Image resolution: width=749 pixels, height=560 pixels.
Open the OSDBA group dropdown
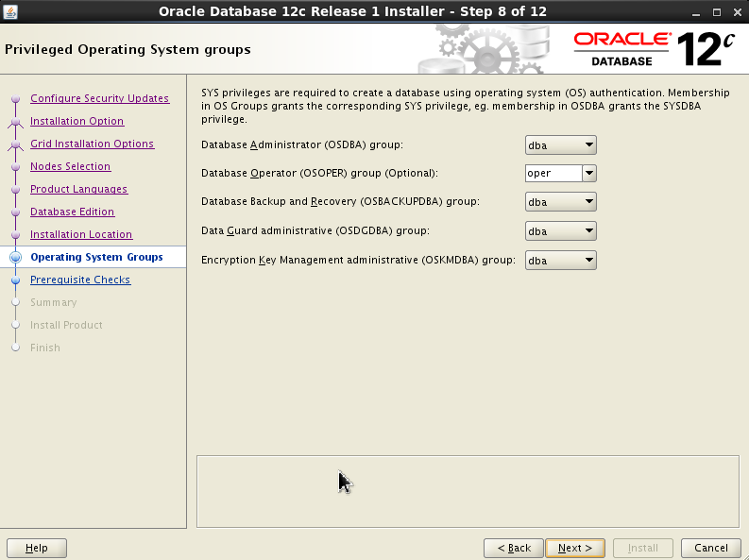560,145
